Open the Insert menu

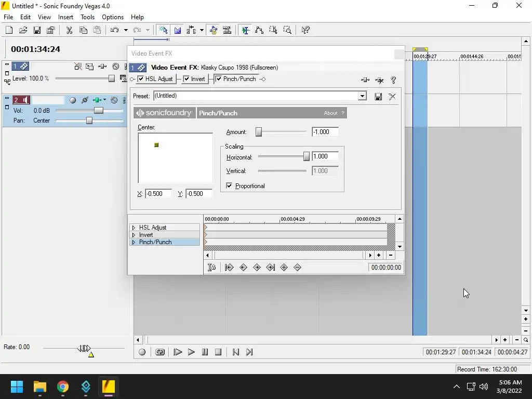(x=65, y=17)
